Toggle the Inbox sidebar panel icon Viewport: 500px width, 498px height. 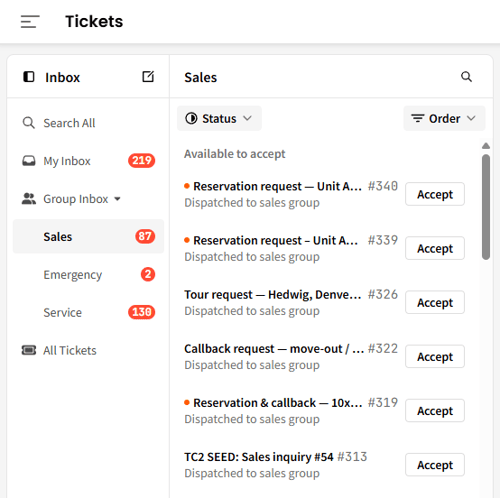29,77
